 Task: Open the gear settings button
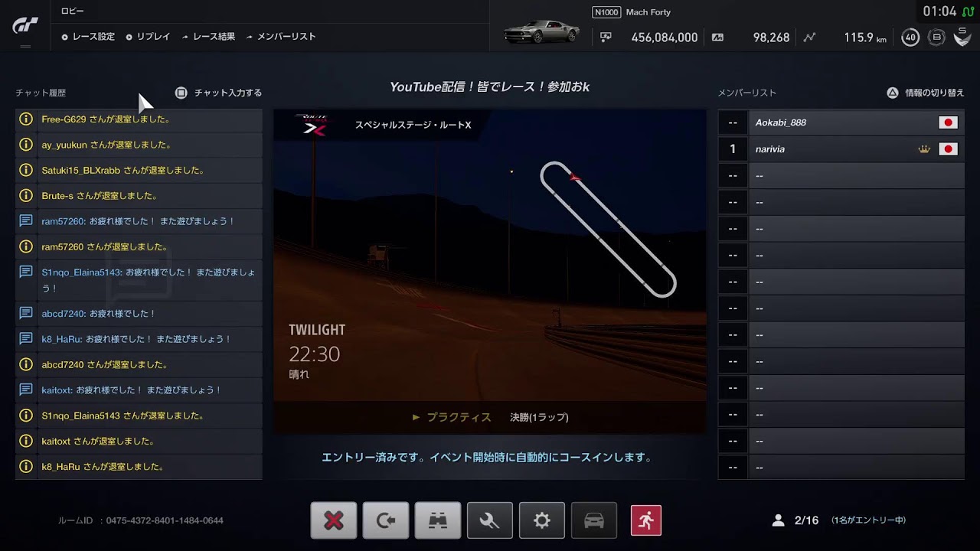[542, 520]
